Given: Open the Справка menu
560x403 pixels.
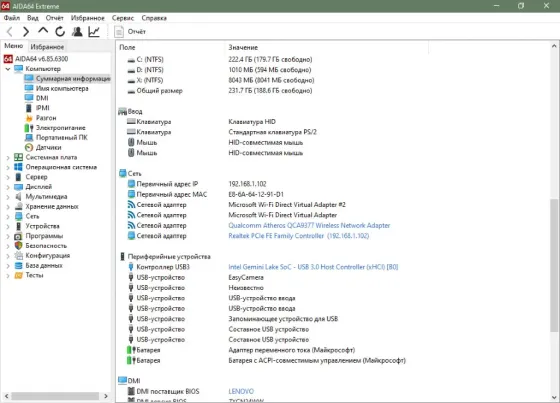Looking at the screenshot, I should [154, 18].
